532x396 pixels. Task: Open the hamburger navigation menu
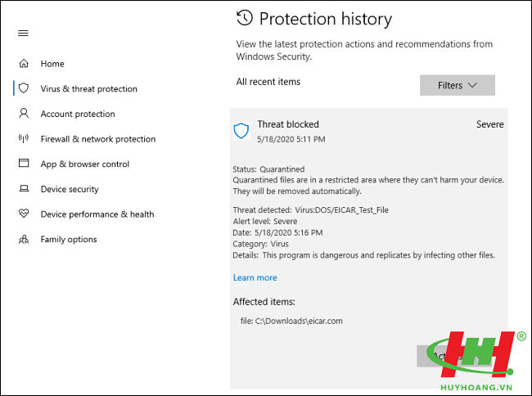coord(23,34)
